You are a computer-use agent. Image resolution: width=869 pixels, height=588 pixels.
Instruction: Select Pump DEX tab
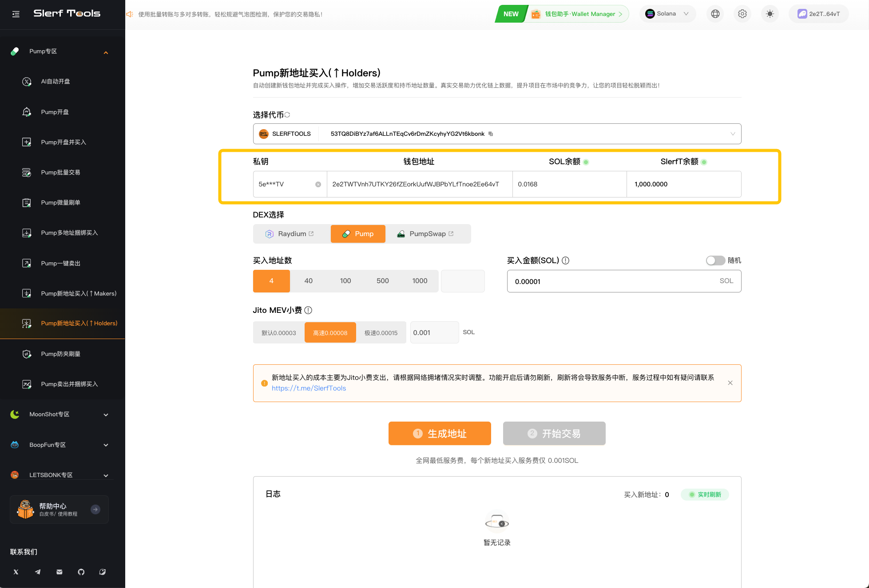click(358, 234)
